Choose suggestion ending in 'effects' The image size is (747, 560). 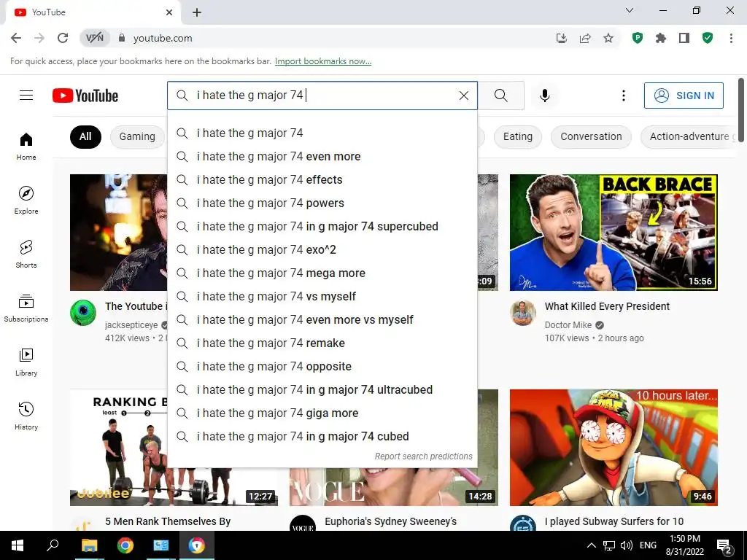point(322,180)
